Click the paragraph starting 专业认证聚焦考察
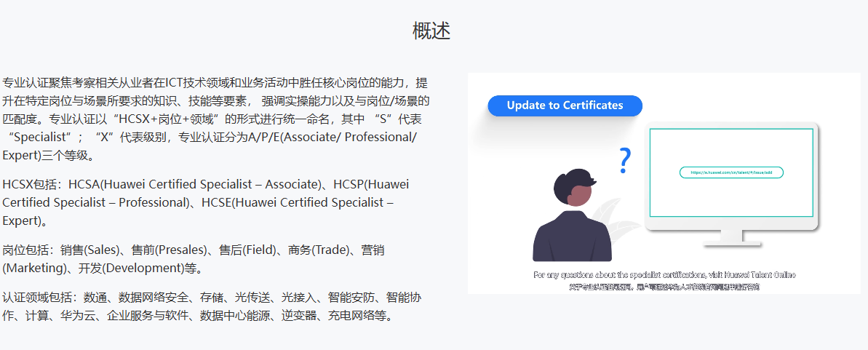The image size is (868, 350). click(215, 119)
